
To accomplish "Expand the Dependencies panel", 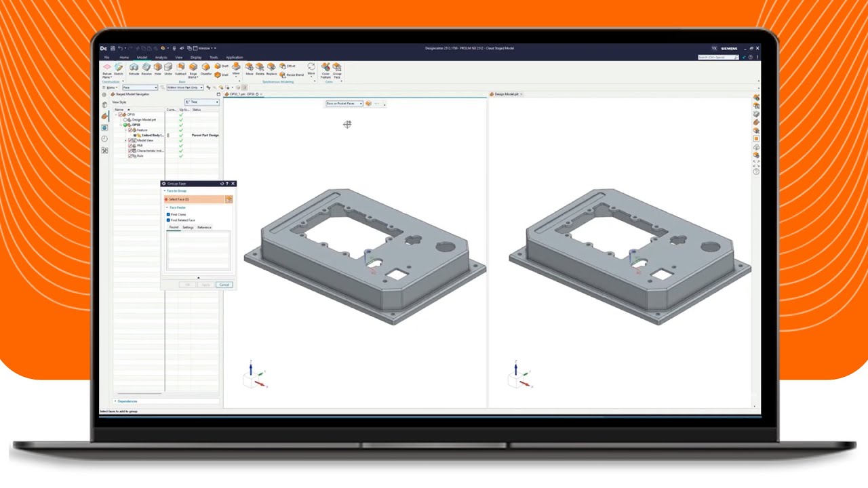I will 126,401.
